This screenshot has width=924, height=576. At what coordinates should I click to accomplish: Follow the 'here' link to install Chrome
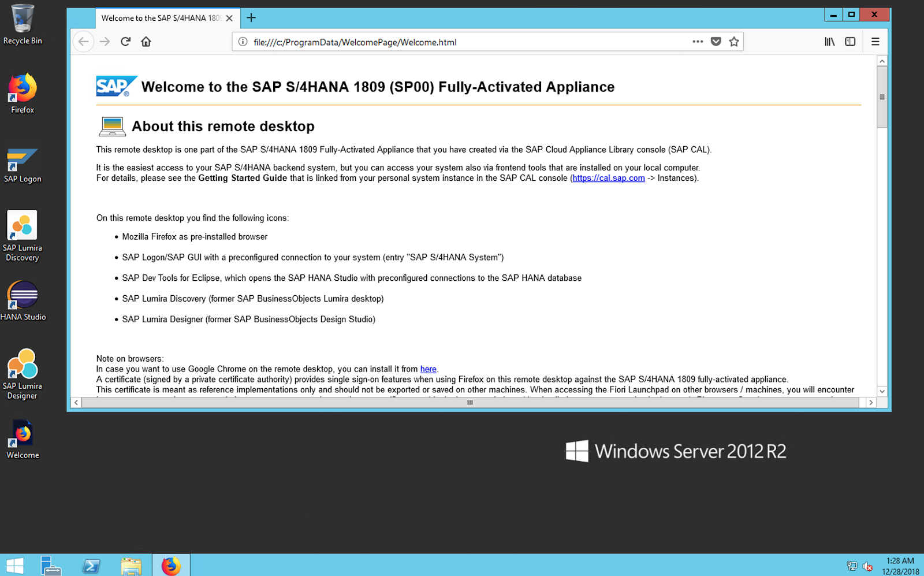tap(429, 369)
